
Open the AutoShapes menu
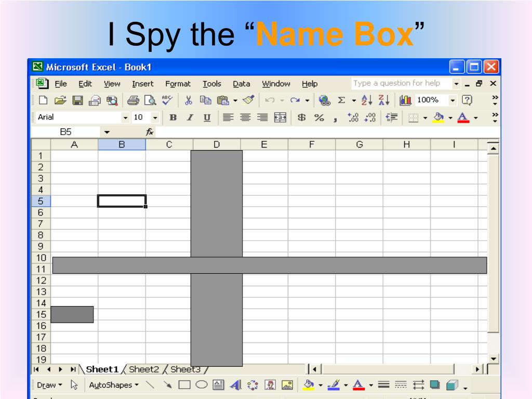click(114, 385)
